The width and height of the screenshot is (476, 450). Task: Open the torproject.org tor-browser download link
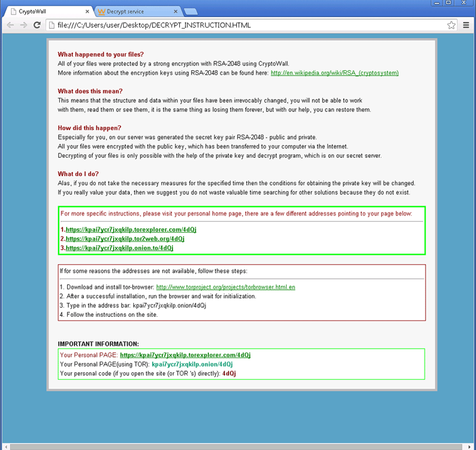pyautogui.click(x=225, y=287)
